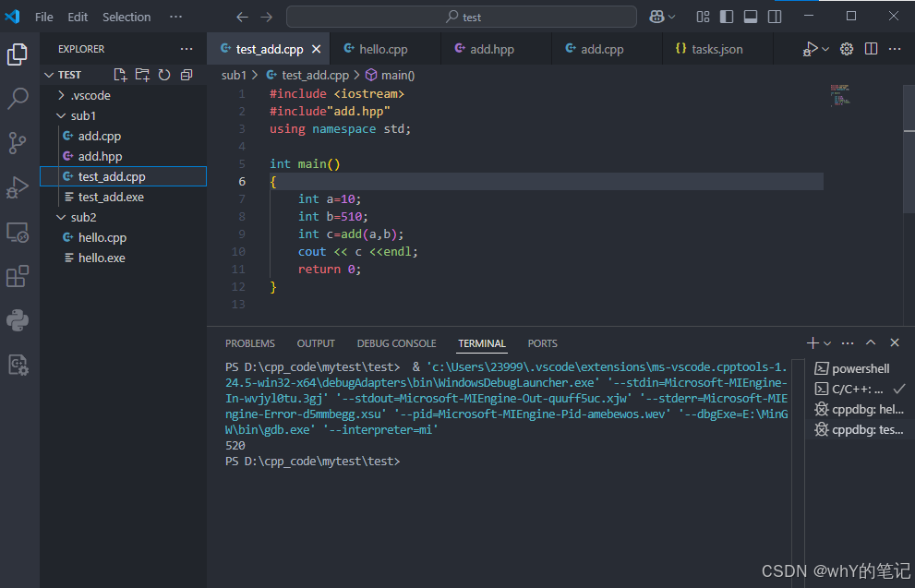The width and height of the screenshot is (915, 588).
Task: Open the Extensions view
Action: click(x=18, y=276)
